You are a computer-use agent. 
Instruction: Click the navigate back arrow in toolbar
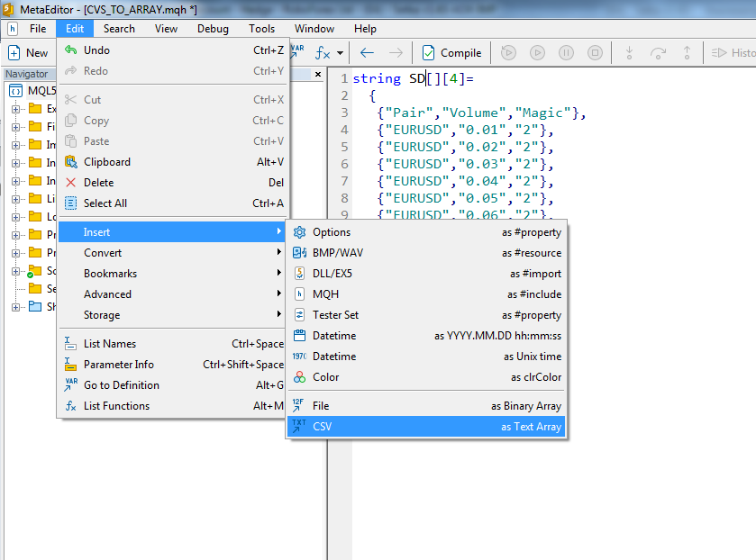[368, 52]
